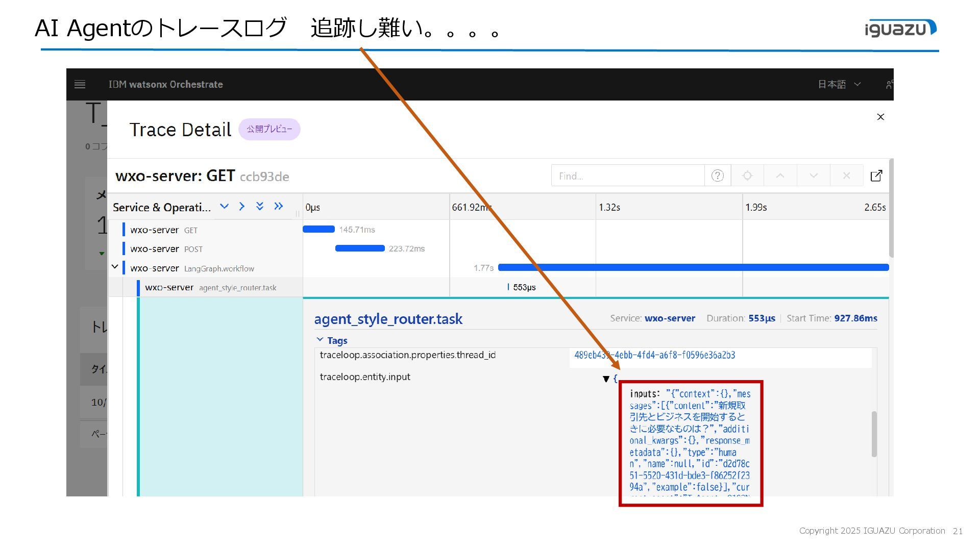
Task: Click the Trace Detail panel scrollbar
Action: point(891,208)
